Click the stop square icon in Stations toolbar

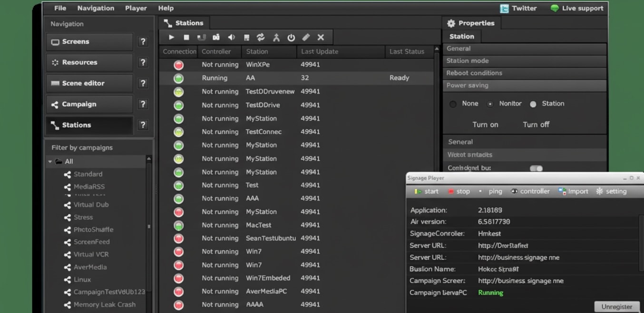coord(186,37)
